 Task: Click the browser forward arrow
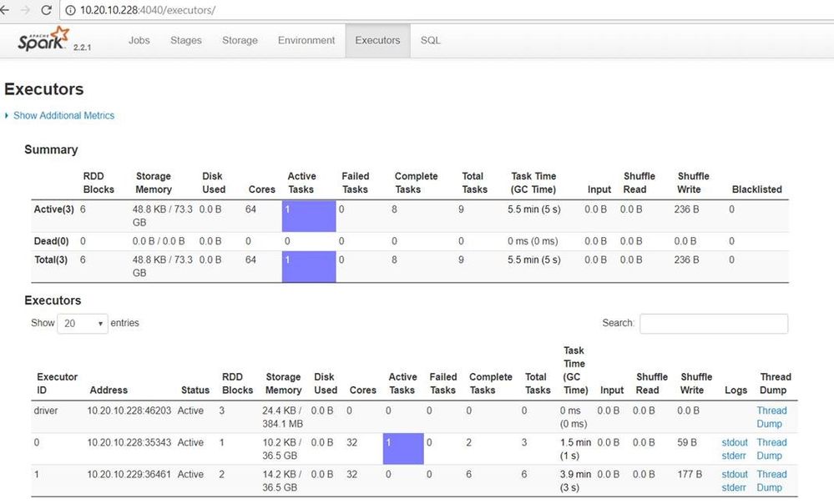(x=25, y=10)
